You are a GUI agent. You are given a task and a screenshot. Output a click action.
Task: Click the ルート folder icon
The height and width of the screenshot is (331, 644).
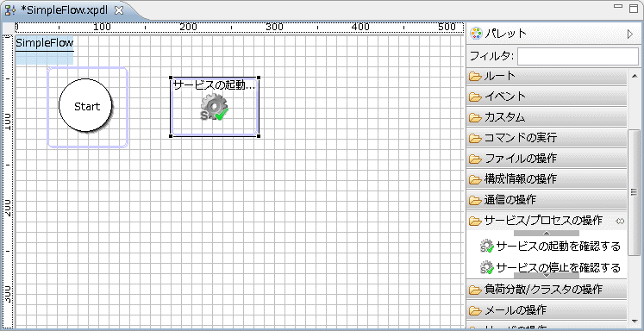point(475,77)
